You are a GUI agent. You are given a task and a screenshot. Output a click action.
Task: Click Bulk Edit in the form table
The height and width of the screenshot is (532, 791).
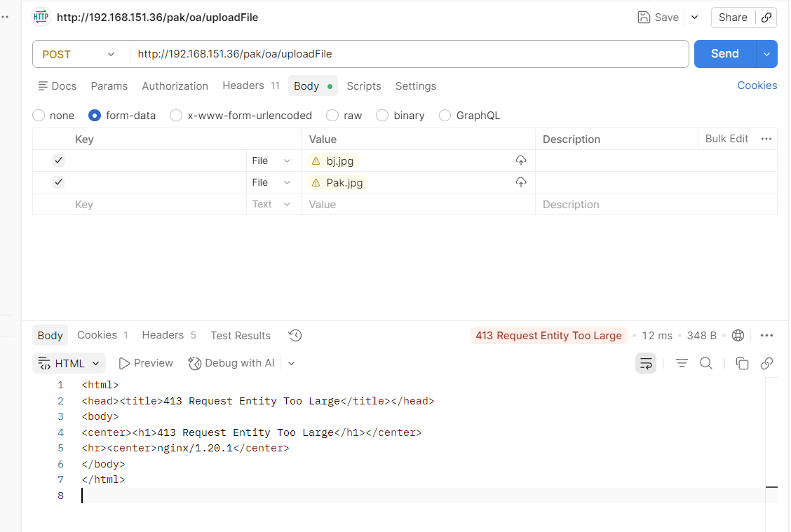point(726,139)
